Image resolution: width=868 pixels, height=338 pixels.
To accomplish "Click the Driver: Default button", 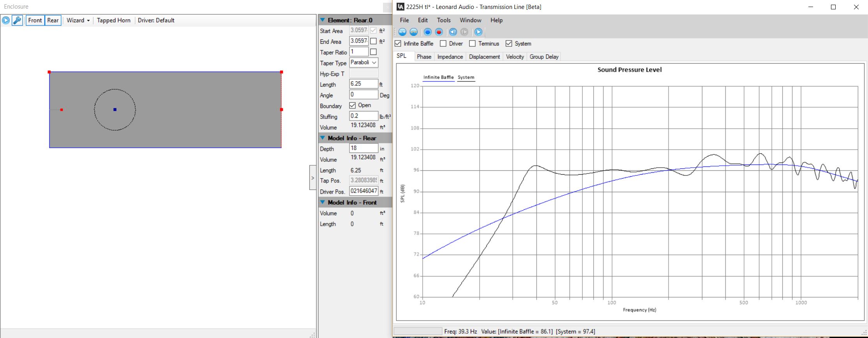I will click(x=156, y=20).
